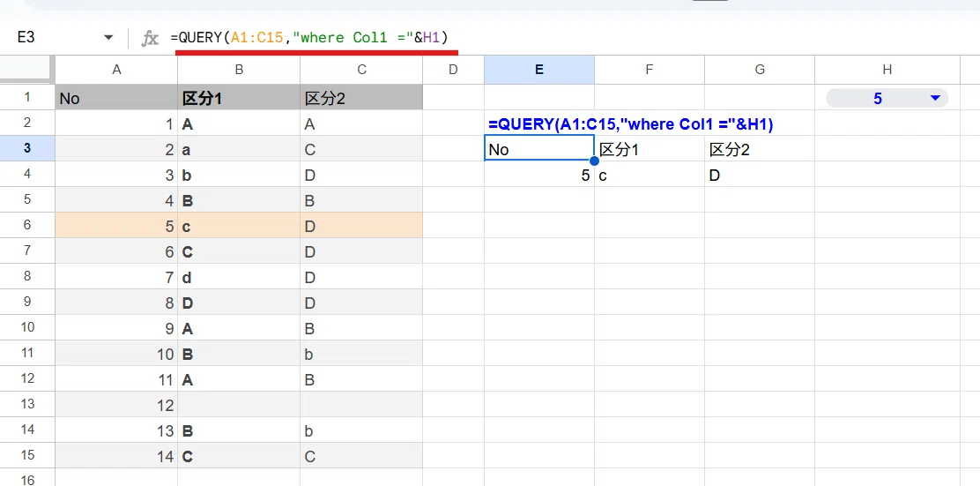Select row 3 header
980x486 pixels.
[26, 149]
